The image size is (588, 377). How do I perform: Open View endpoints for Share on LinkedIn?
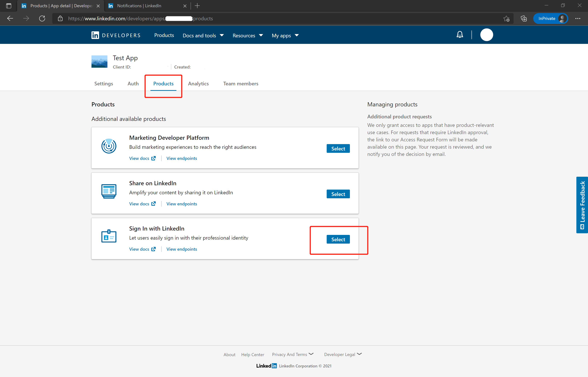181,204
